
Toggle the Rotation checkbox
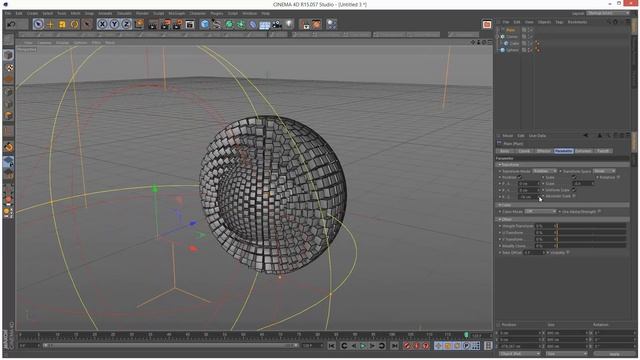(x=618, y=177)
